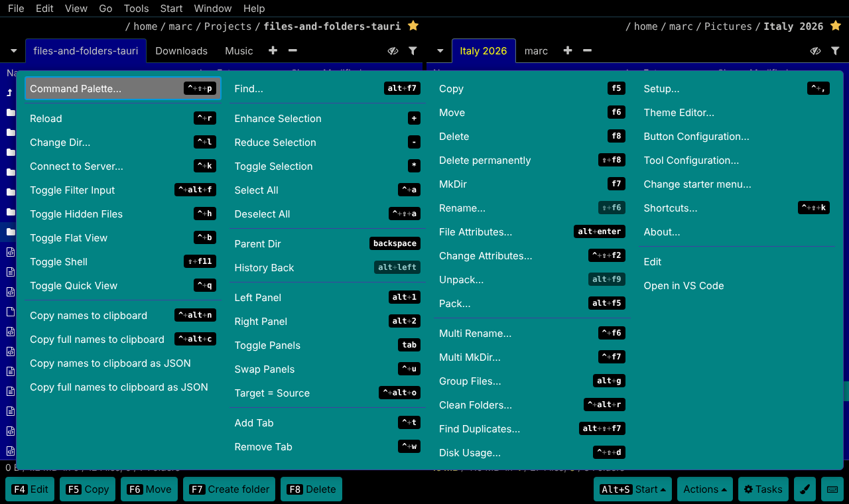The width and height of the screenshot is (849, 504).
Task: Expand the tab list arrow beside Italy 2026
Action: (x=440, y=50)
